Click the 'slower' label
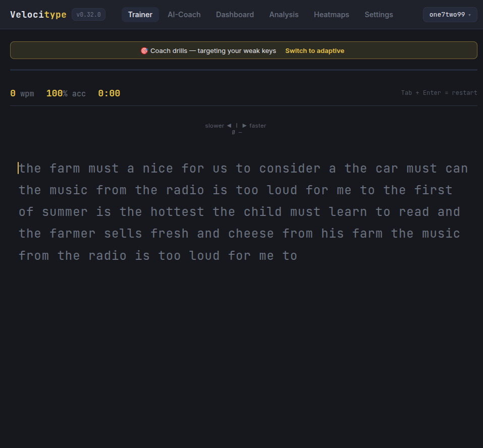The height and width of the screenshot is (448, 483). [214, 126]
